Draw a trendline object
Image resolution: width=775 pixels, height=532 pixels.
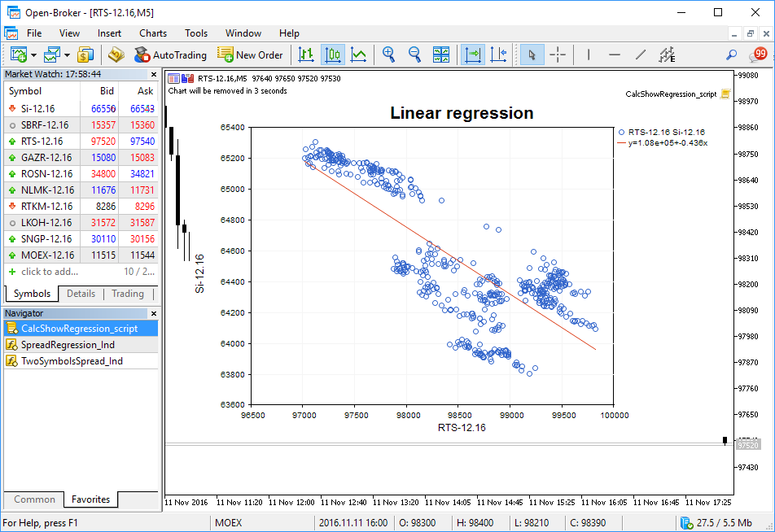coord(641,55)
